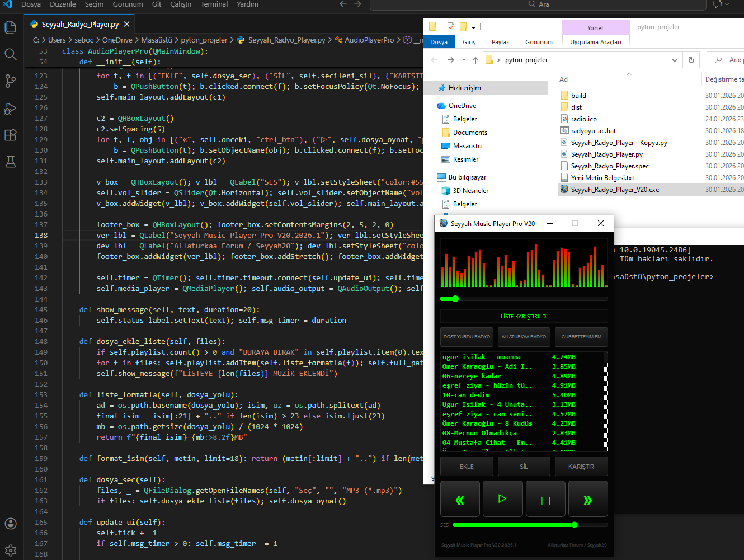Viewport: 744px width, 560px height.
Task: Adjust the SES volume slider
Action: point(530,525)
